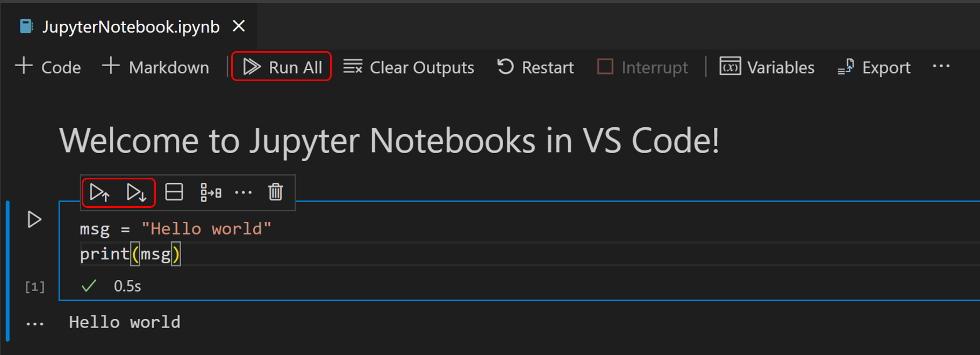This screenshot has width=980, height=355.
Task: Change the cell to markdown
Action: point(211,192)
